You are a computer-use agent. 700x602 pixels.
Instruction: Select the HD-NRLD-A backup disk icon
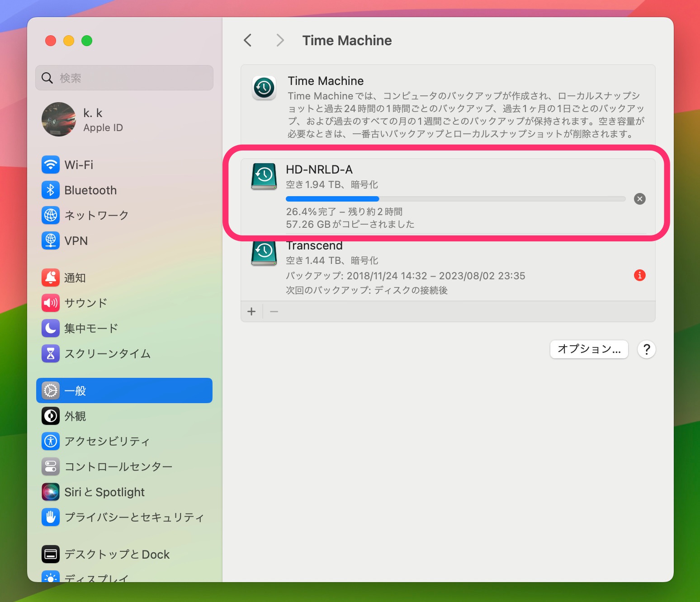(x=264, y=177)
